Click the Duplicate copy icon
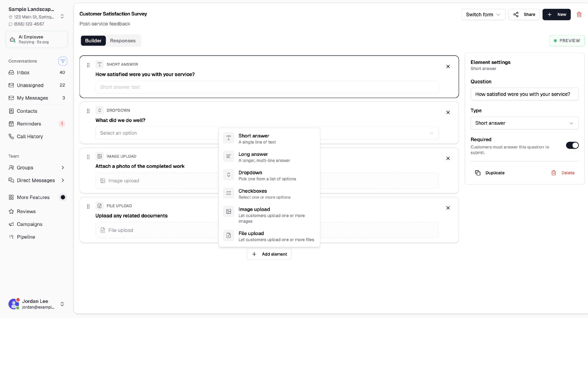Image resolution: width=588 pixels, height=368 pixels. pos(478,173)
